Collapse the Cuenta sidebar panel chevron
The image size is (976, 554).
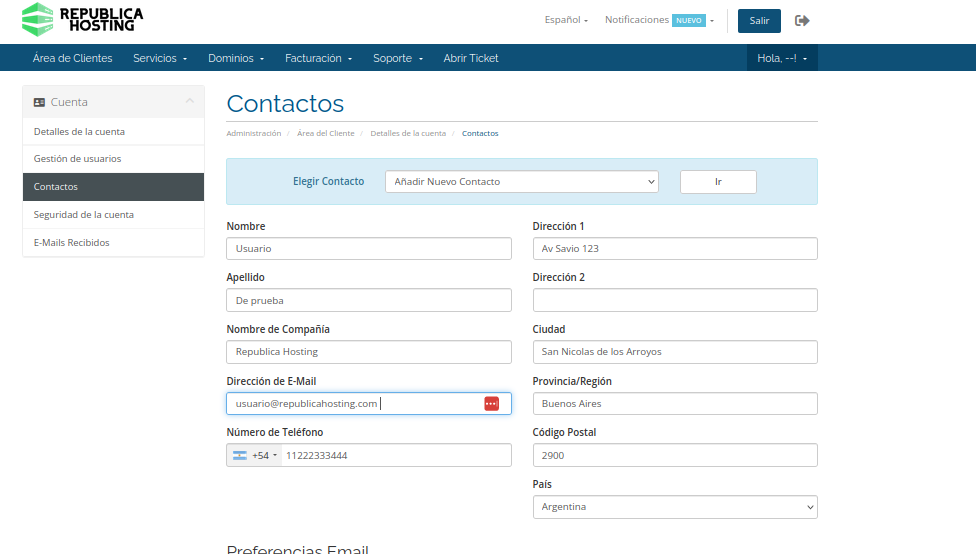[189, 102]
